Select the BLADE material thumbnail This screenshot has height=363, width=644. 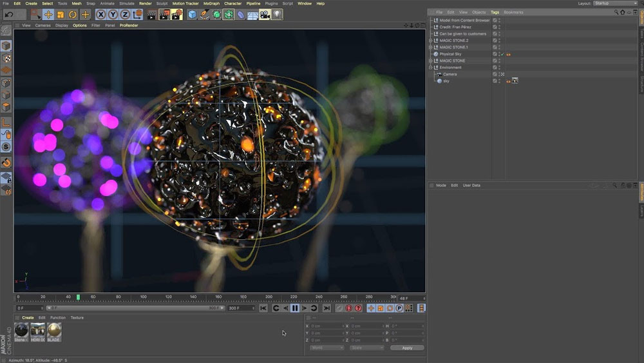pos(54,332)
